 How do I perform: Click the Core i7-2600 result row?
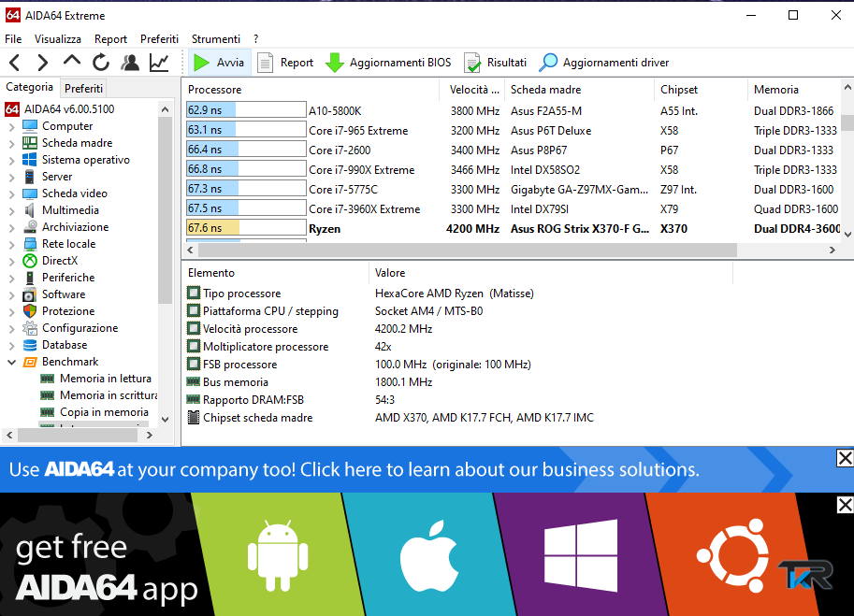coord(513,150)
